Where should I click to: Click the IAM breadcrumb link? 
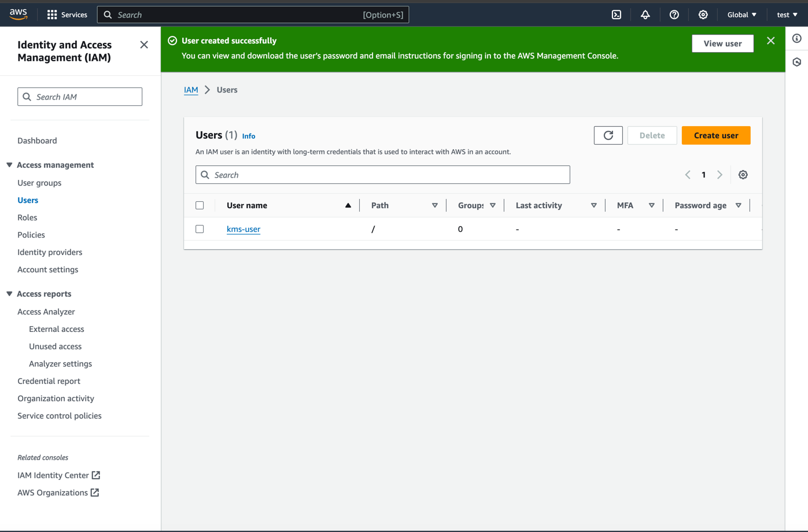[x=191, y=90]
